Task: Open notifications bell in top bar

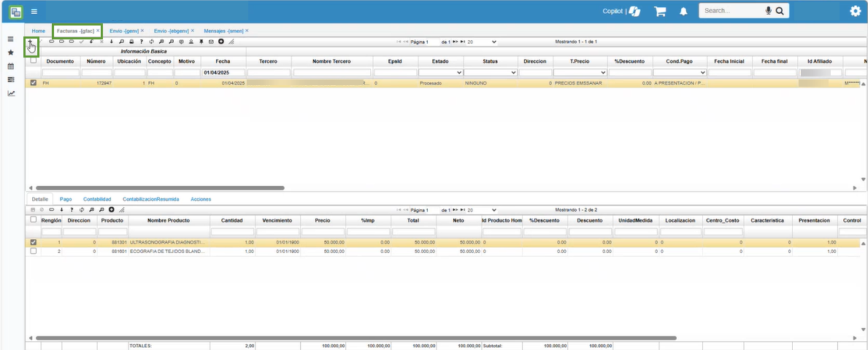Action: (684, 11)
